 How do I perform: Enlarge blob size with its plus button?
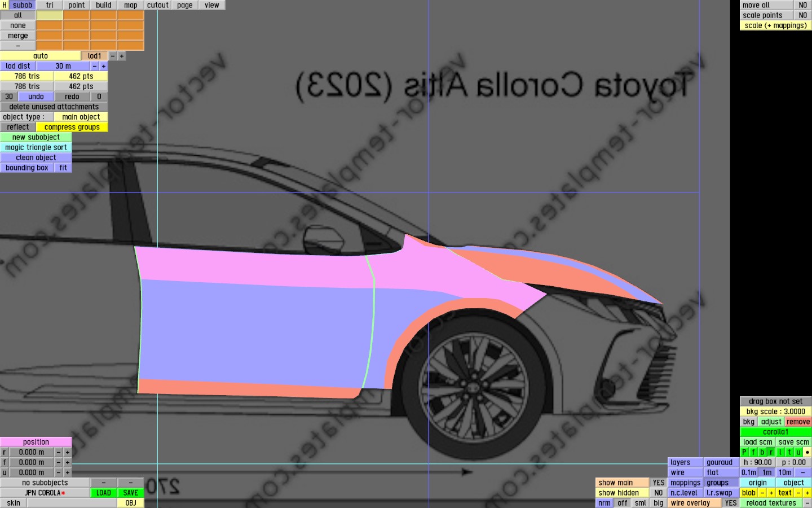click(x=771, y=493)
